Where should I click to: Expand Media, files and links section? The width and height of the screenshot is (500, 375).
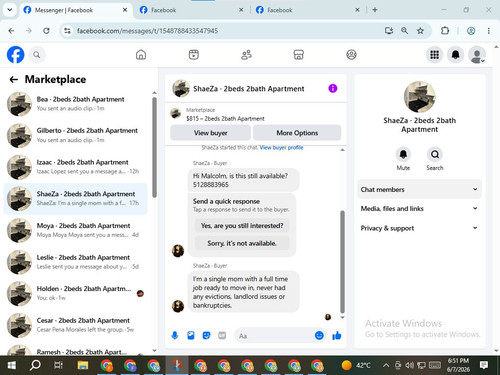coord(419,209)
